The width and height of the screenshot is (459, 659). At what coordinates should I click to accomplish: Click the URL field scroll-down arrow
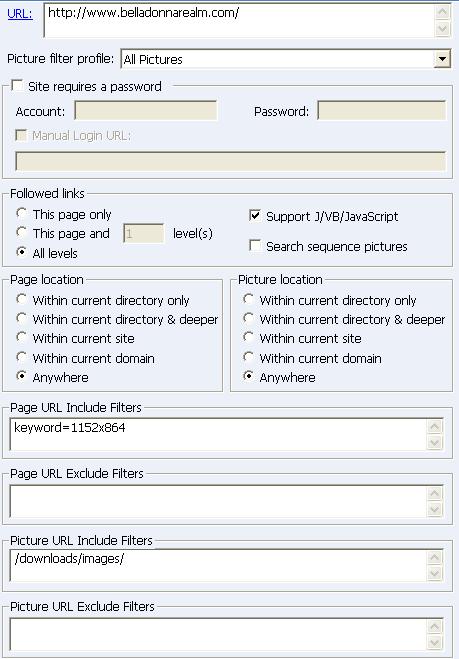tap(442, 29)
